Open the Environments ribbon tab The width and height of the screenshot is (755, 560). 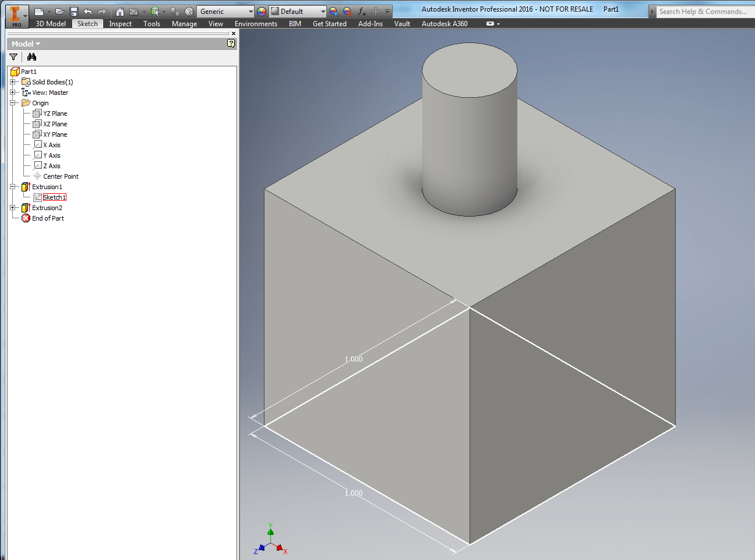pos(256,24)
